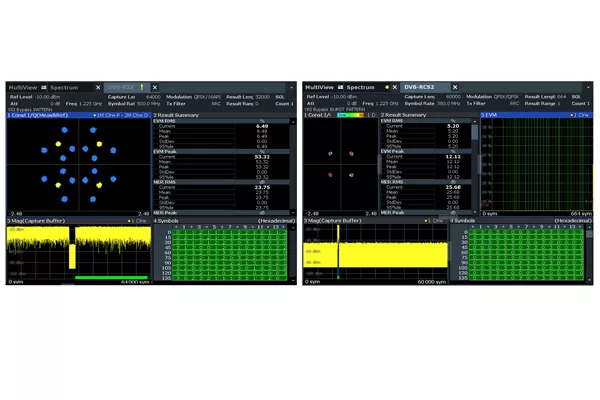Click the MultiView grid icon in left analyzer
The width and height of the screenshot is (600, 400).
point(44,88)
